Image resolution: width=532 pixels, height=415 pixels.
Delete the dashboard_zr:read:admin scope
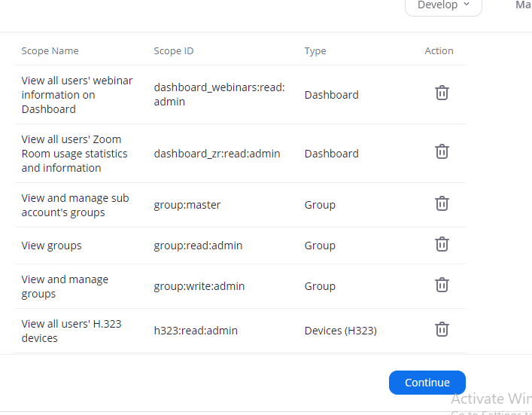[442, 151]
